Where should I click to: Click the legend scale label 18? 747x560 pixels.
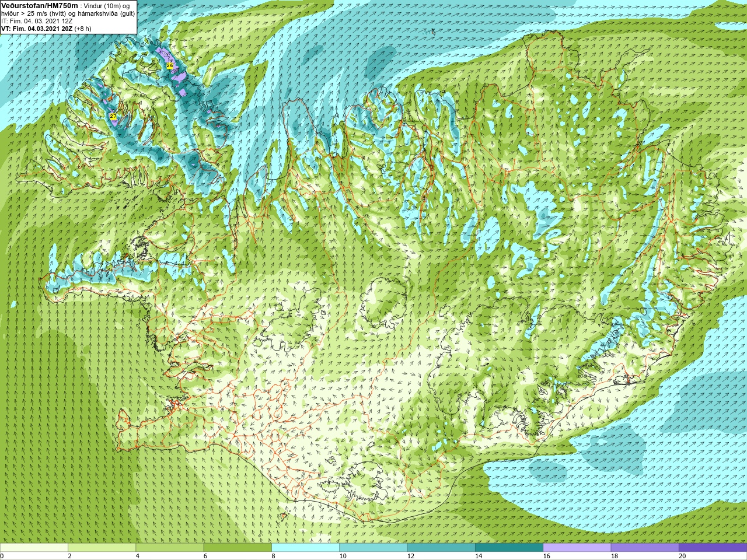coord(615,556)
